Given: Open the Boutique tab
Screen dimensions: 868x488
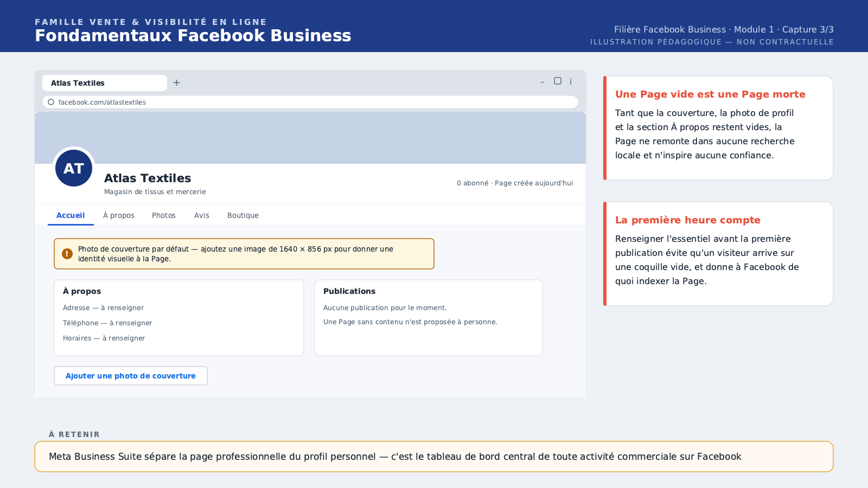Looking at the screenshot, I should [243, 215].
